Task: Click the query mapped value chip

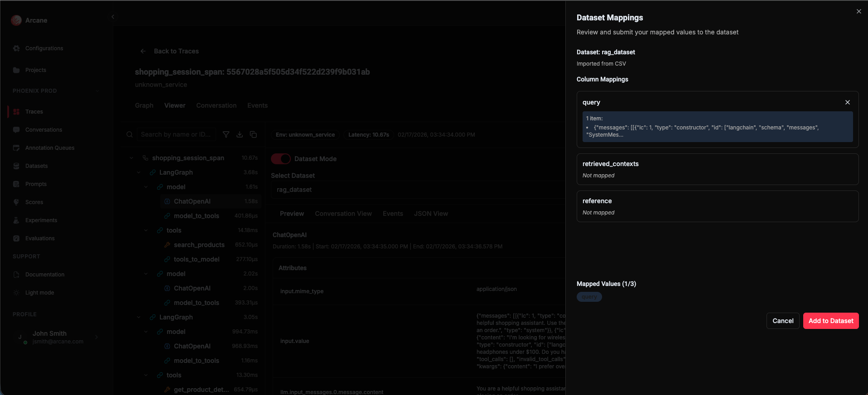Action: 589,297
